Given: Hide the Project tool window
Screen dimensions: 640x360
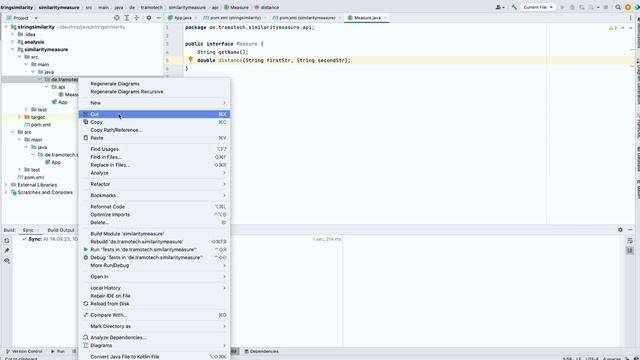Looking at the screenshot, I should point(158,18).
